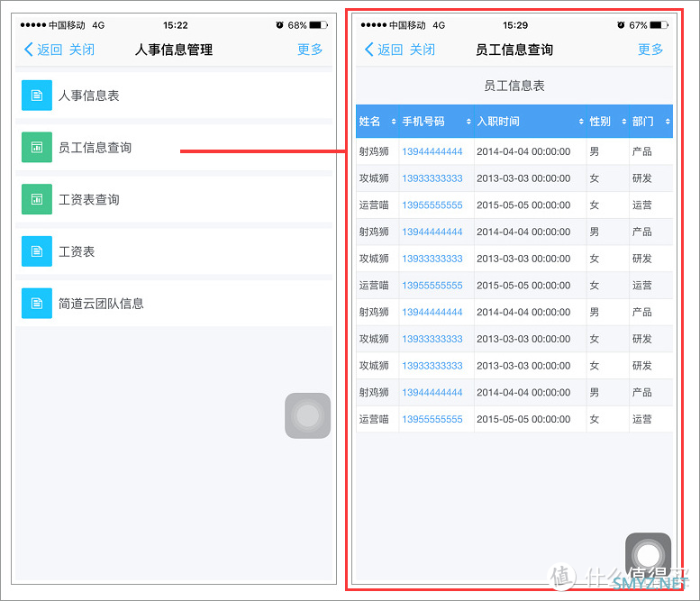Select 攻城狮 name in the second table row
The height and width of the screenshot is (601, 700).
coord(374,178)
